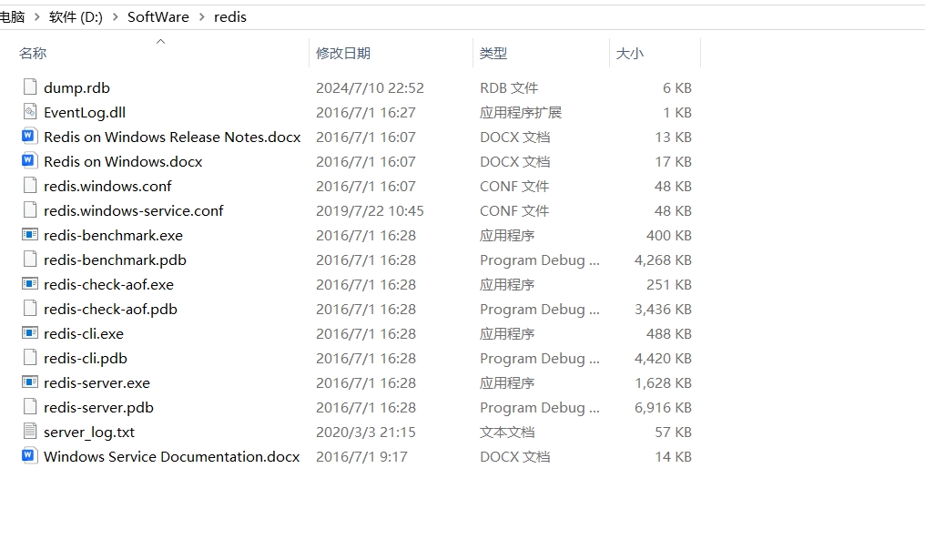The image size is (925, 560).
Task: Click the redis-benchmark.pdb file icon
Action: point(30,259)
